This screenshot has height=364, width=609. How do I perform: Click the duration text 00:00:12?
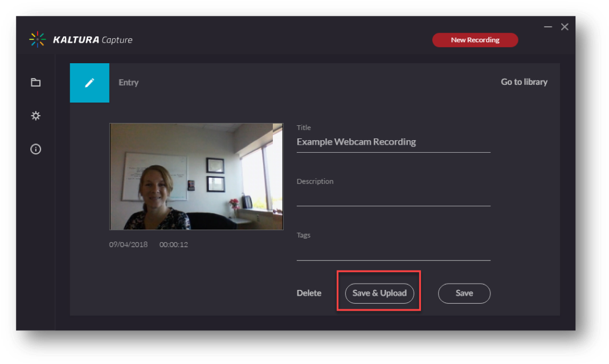[174, 245]
